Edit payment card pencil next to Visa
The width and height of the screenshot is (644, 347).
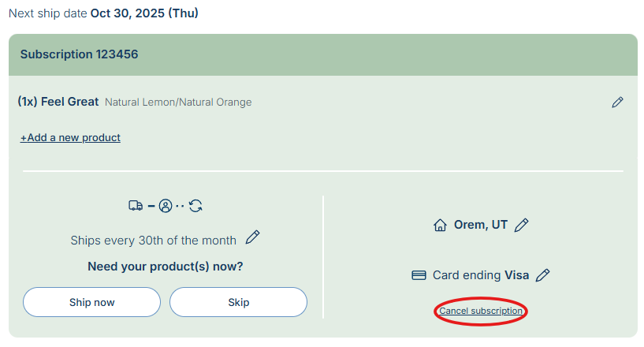pos(542,275)
